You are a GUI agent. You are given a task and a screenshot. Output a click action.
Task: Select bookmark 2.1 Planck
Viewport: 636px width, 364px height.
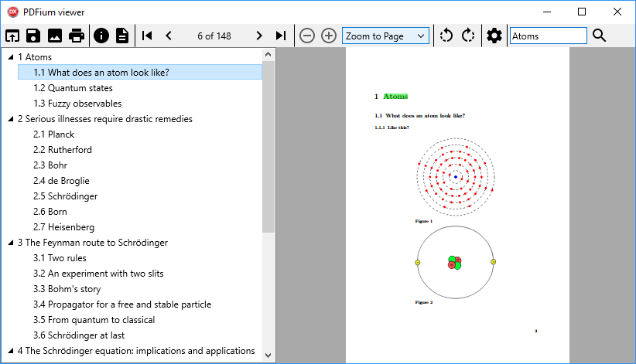pyautogui.click(x=54, y=134)
